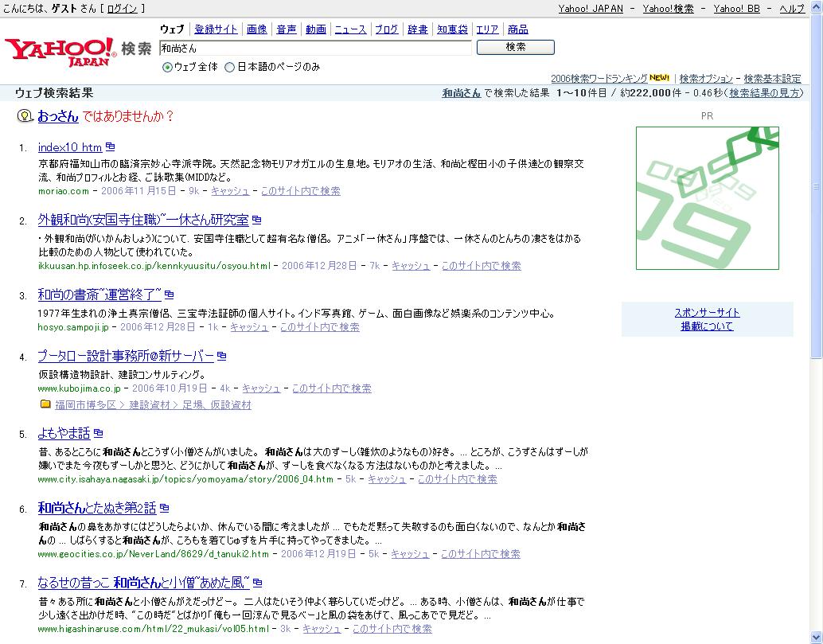The height and width of the screenshot is (644, 823).
Task: Open the Yahoo! JAPAN top link
Action: [591, 9]
